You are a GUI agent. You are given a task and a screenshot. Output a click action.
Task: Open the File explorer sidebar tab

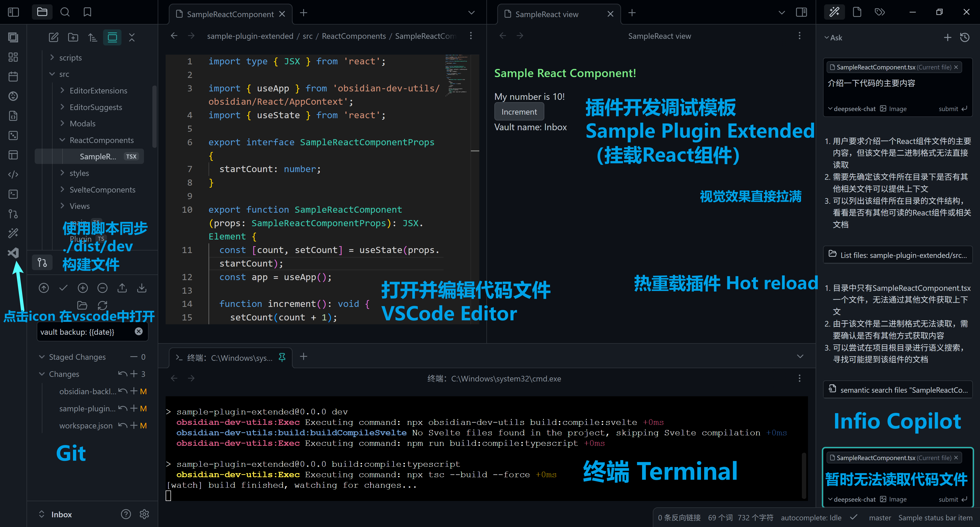pos(42,12)
